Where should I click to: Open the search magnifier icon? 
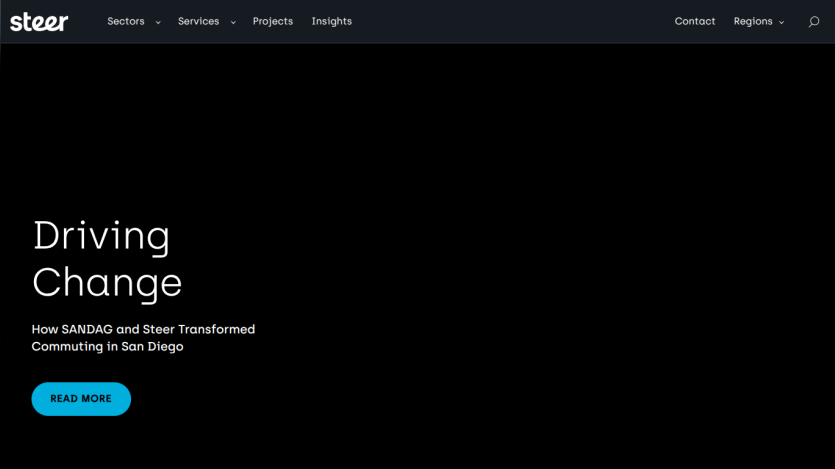click(x=814, y=22)
